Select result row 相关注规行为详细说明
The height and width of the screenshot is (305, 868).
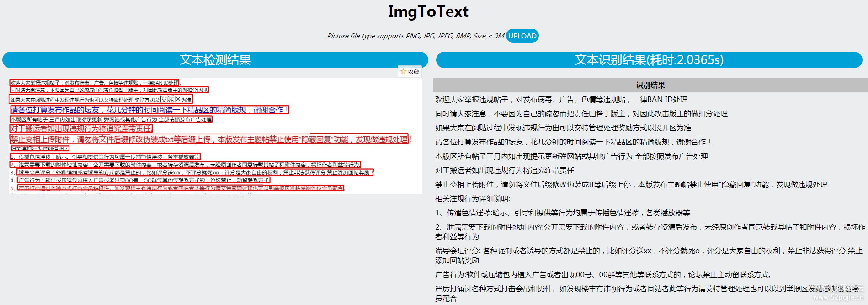(x=472, y=199)
